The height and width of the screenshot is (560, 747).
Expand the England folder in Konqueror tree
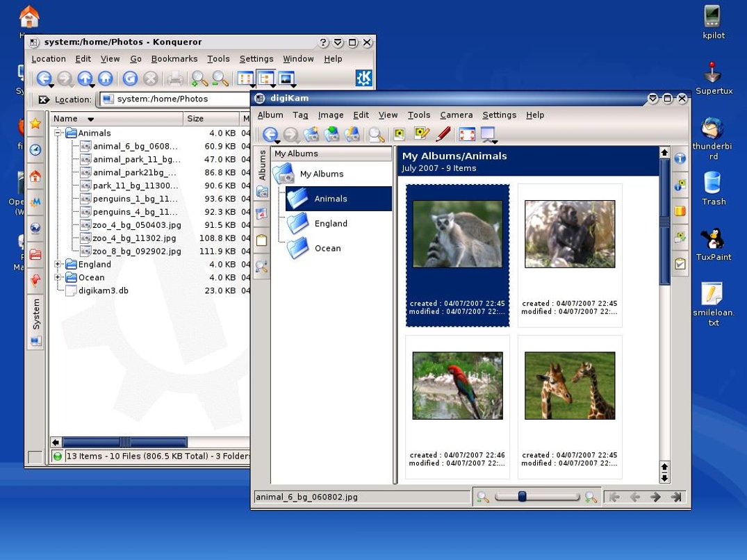tap(58, 264)
